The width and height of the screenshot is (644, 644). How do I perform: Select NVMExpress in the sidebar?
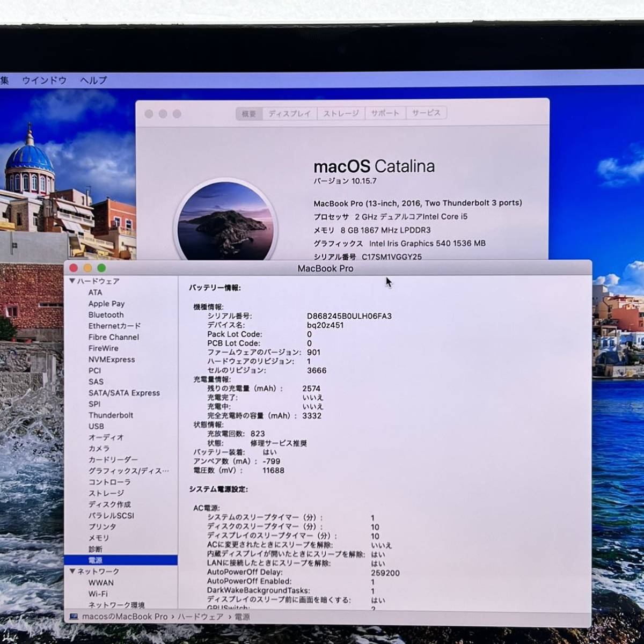tap(112, 360)
